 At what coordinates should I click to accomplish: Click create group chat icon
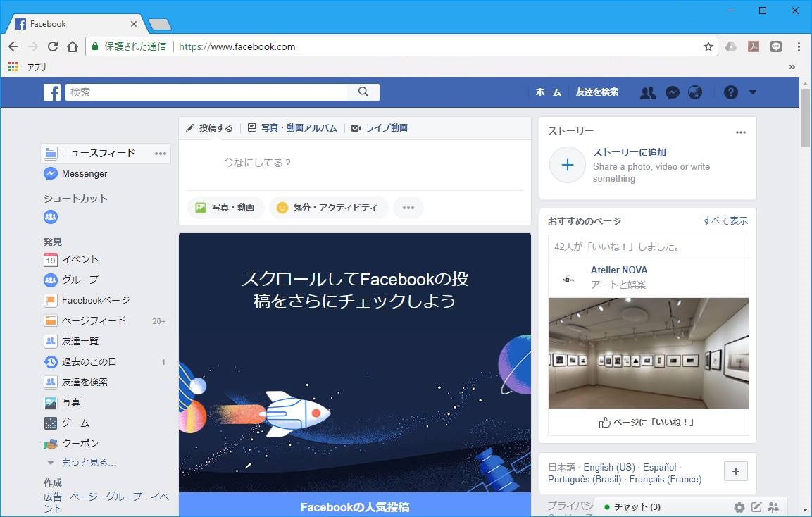(773, 507)
